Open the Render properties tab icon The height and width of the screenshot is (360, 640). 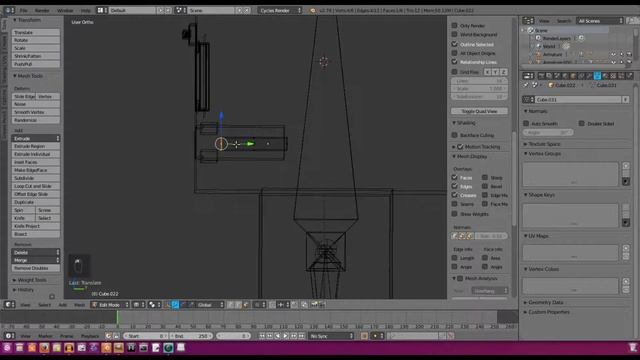coord(541,76)
